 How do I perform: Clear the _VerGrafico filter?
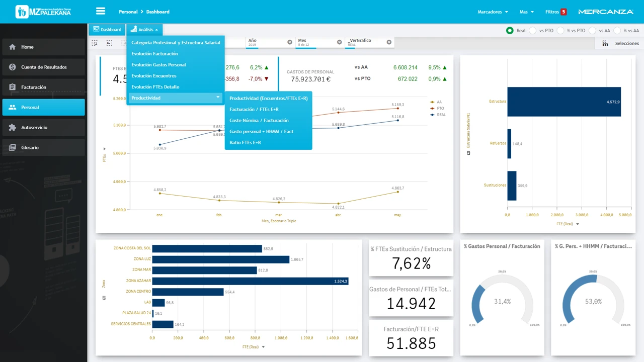[x=389, y=42]
